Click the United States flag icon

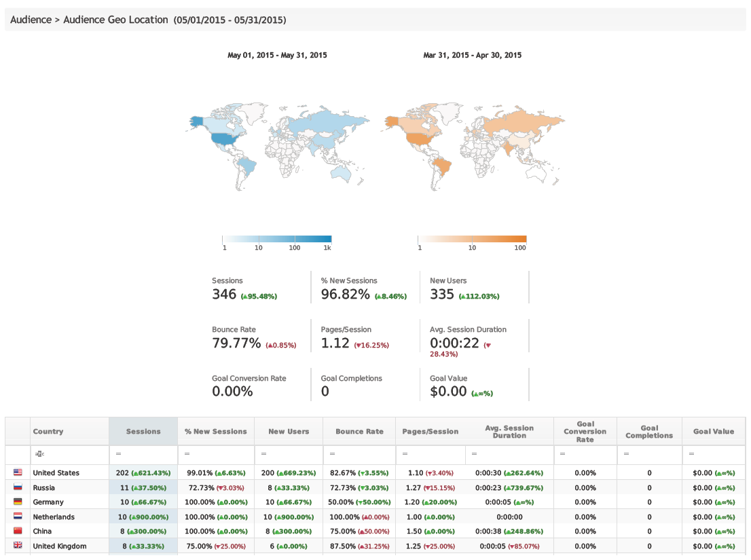click(18, 472)
